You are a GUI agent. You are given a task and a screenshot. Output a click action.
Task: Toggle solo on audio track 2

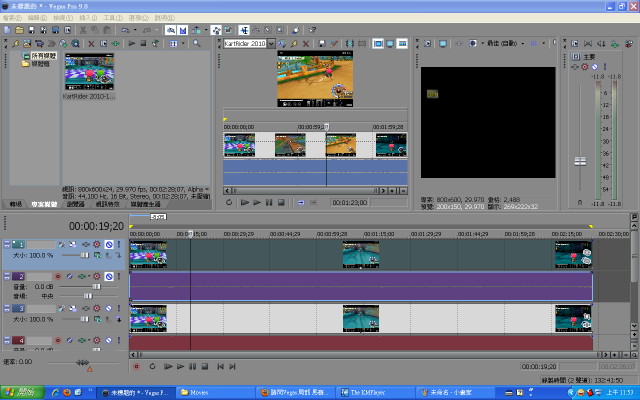click(119, 276)
